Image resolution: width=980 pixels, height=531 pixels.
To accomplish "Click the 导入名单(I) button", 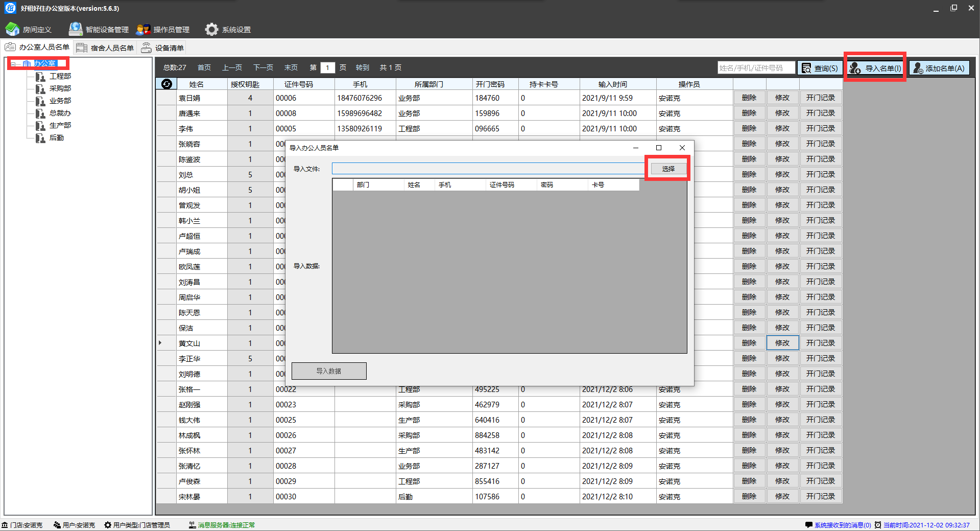I will [x=875, y=68].
